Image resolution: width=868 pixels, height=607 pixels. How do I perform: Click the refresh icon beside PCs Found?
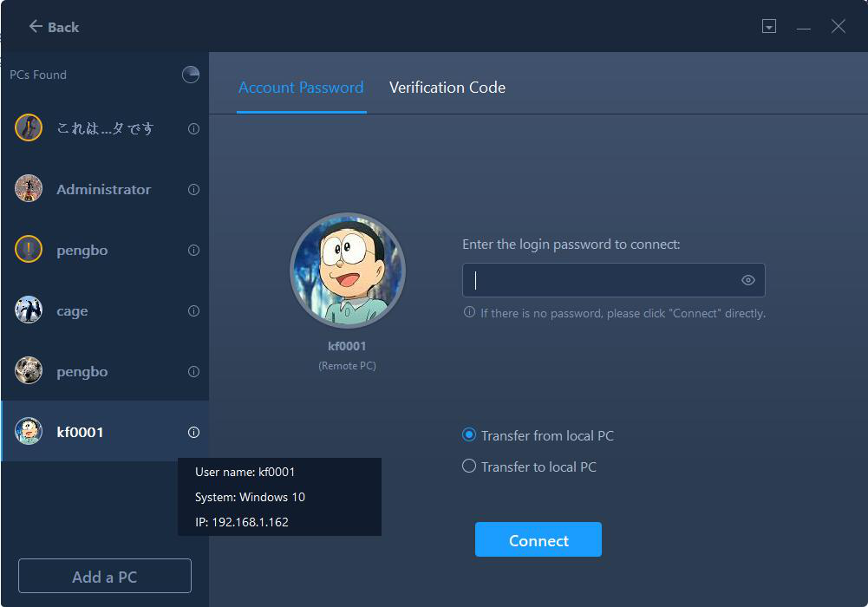190,75
